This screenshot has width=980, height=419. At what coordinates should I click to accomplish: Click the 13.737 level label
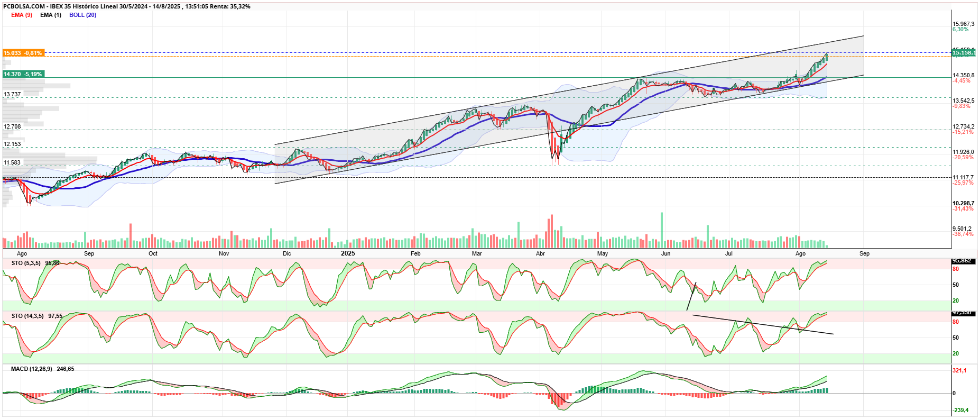pos(12,94)
